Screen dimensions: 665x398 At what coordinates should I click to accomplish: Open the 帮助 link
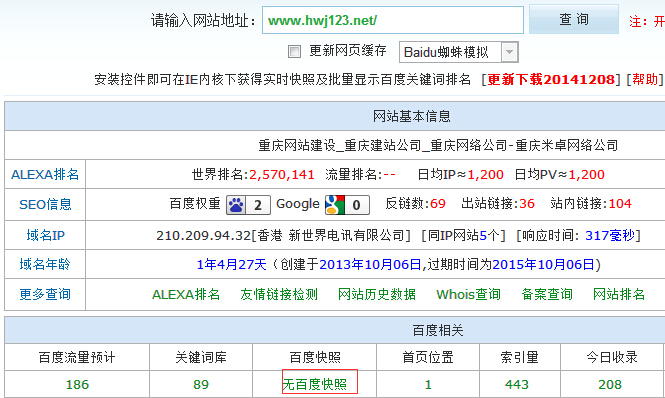pos(645,79)
